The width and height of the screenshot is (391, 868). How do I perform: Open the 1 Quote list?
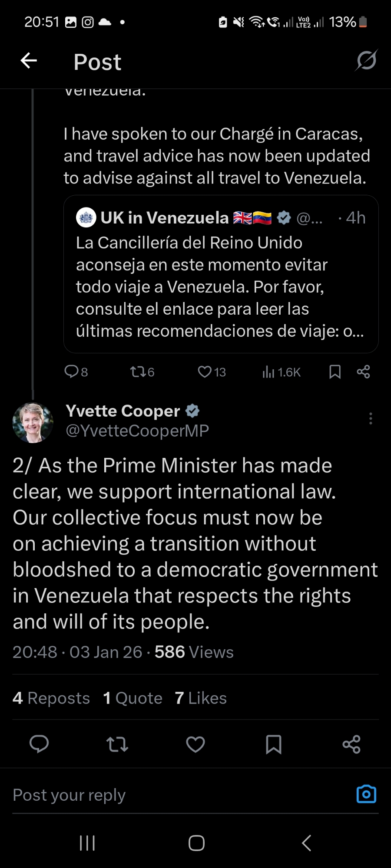point(133,698)
